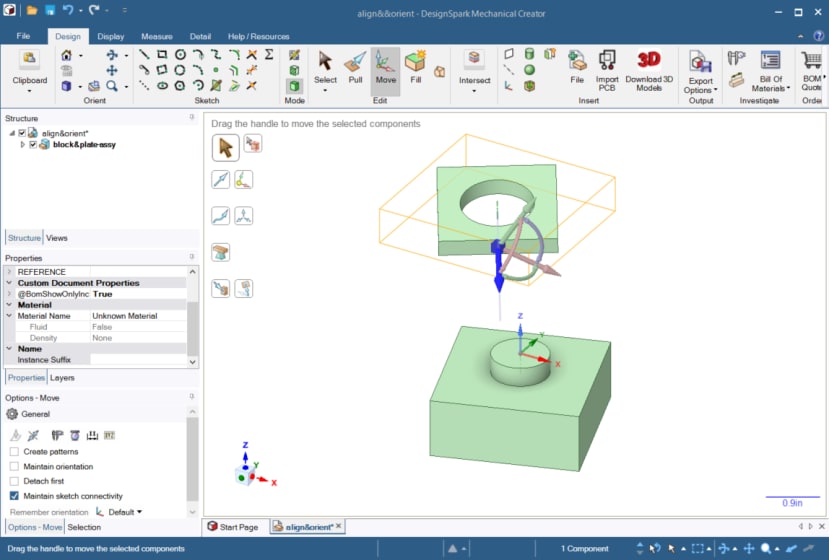
Task: Click the 1 Component status entry
Action: [584, 548]
